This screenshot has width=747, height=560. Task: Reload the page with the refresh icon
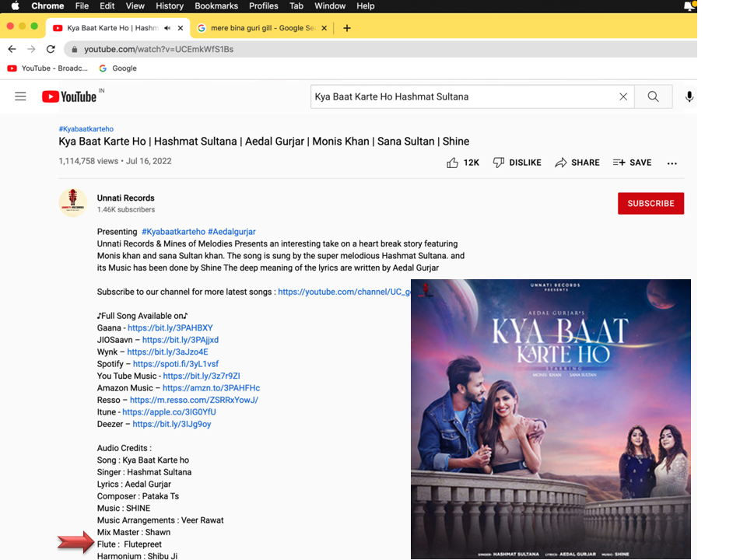[51, 49]
